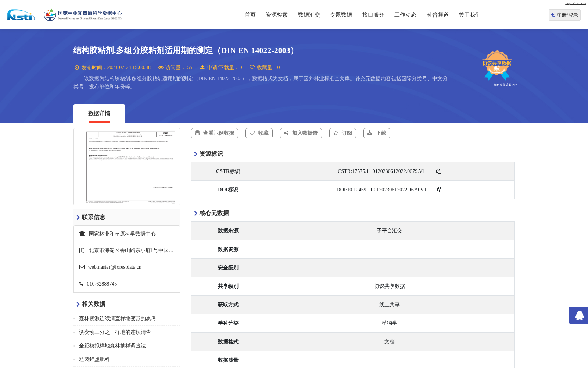Click the download icon beside 申请/下载量
This screenshot has height=368, width=588.
(x=202, y=67)
